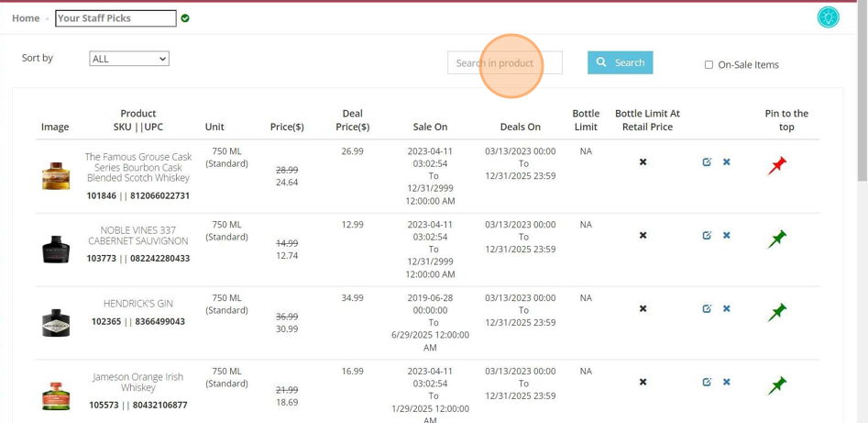Viewport: 868px width, 423px height.
Task: Click the Your Staff Picks title field
Action: coord(115,18)
